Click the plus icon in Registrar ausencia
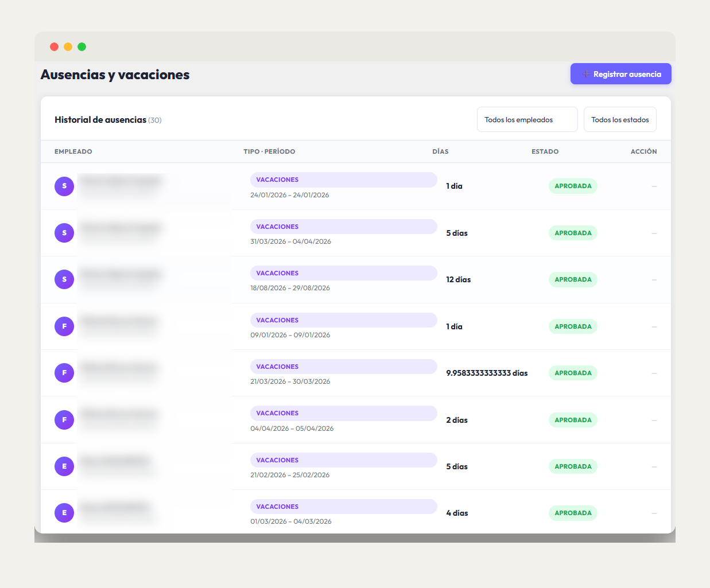 click(x=586, y=74)
